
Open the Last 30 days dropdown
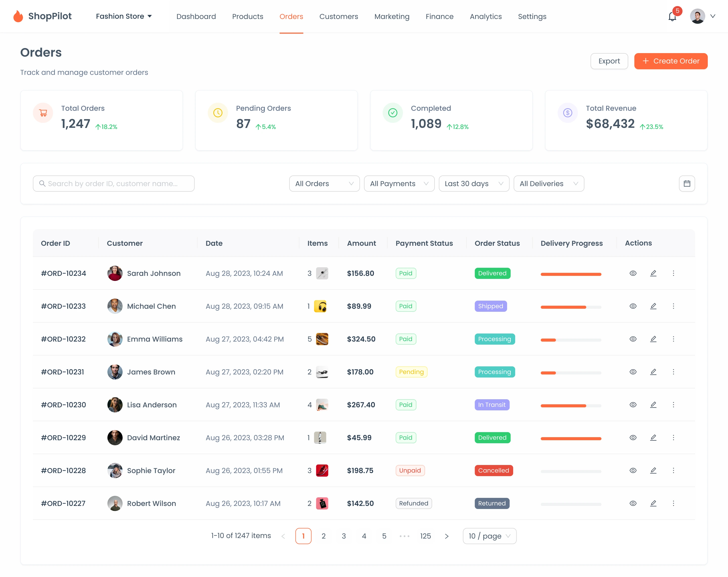pyautogui.click(x=474, y=183)
